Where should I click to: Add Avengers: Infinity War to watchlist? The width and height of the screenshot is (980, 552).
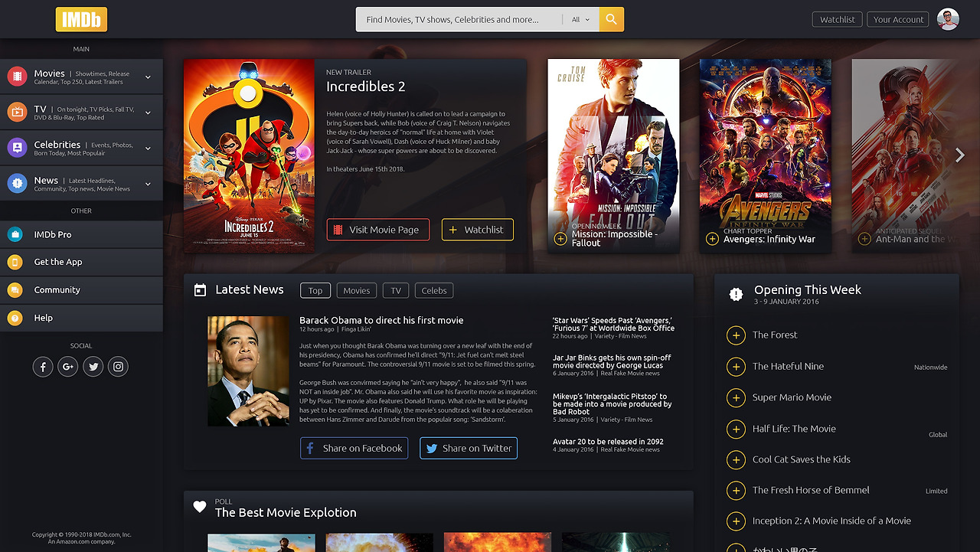tap(712, 239)
